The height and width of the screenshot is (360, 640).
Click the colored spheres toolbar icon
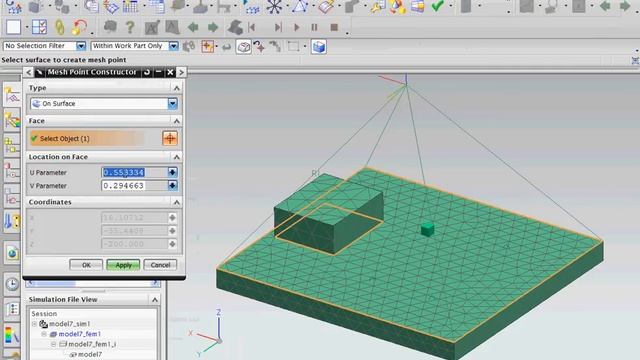click(x=398, y=6)
